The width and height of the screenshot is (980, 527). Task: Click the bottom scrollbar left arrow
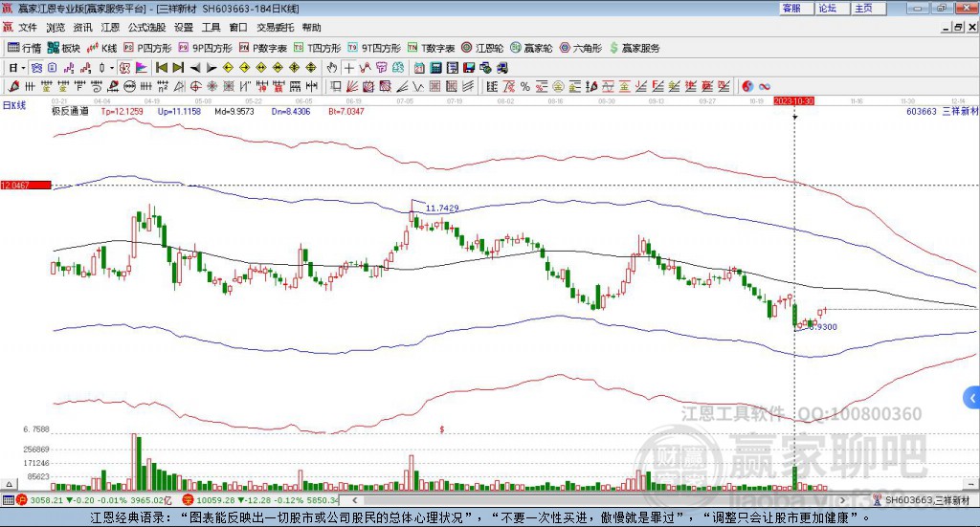point(354,500)
